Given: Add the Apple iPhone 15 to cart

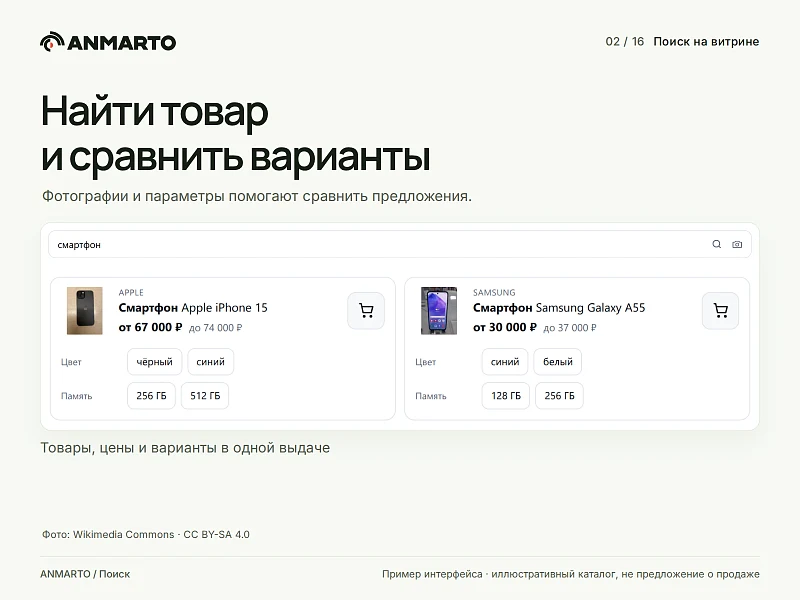Looking at the screenshot, I should click(366, 311).
